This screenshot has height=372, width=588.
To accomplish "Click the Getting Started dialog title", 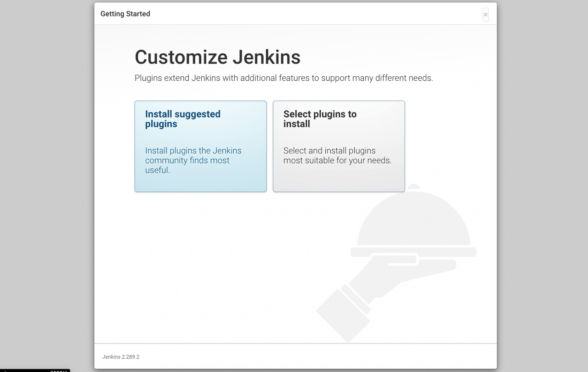I will pos(125,14).
